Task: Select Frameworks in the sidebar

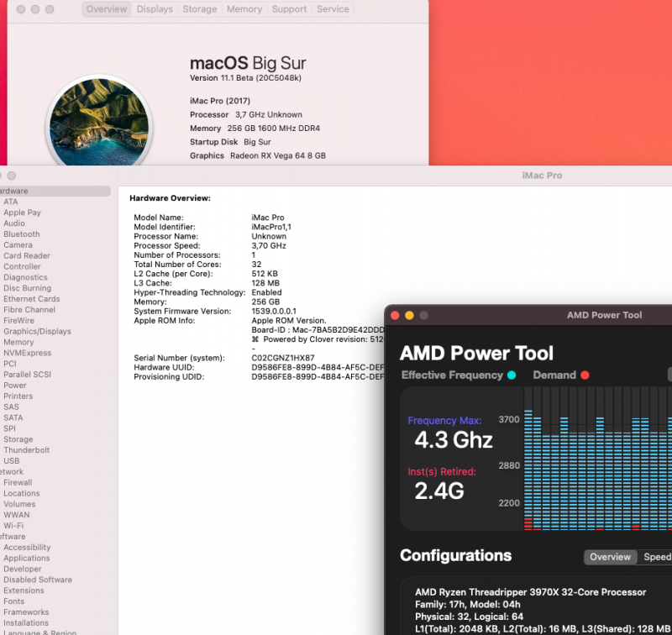Action: 26,611
